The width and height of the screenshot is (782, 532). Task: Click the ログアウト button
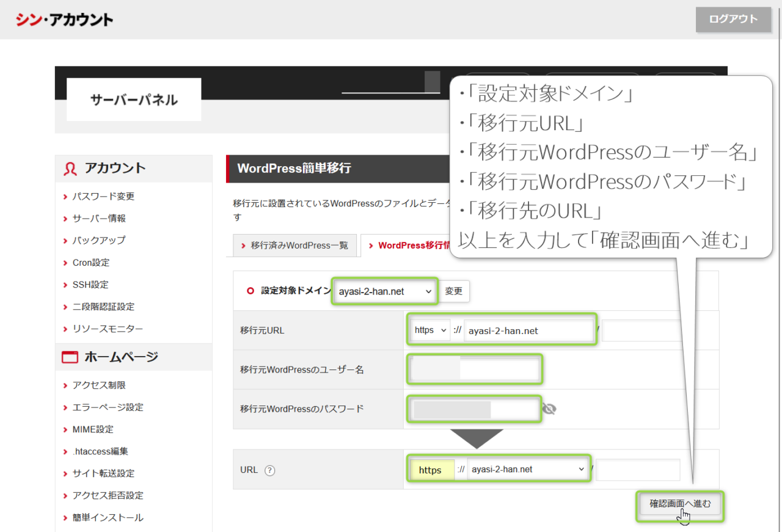coord(733,19)
